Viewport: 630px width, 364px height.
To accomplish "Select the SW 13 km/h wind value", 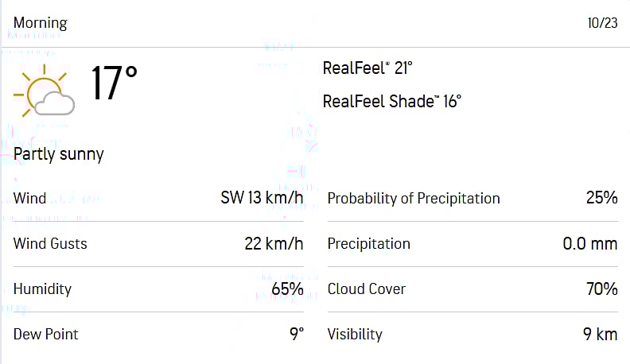I will point(262,198).
